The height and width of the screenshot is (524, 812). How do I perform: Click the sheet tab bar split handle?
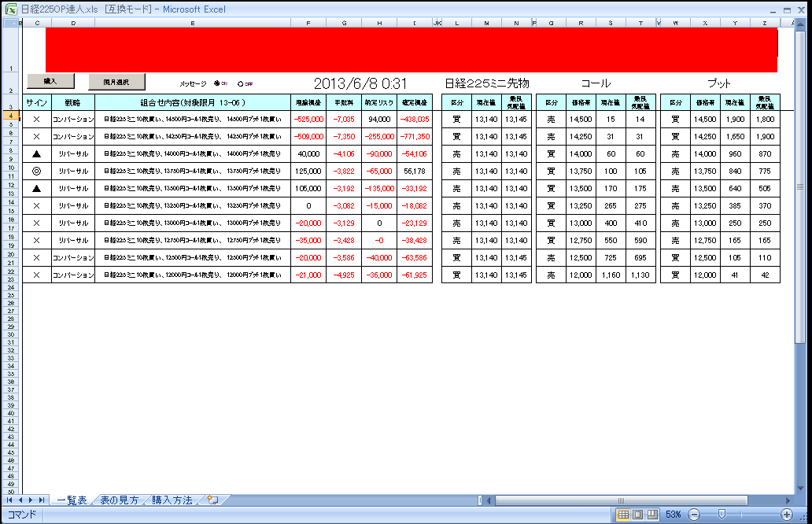[480, 500]
